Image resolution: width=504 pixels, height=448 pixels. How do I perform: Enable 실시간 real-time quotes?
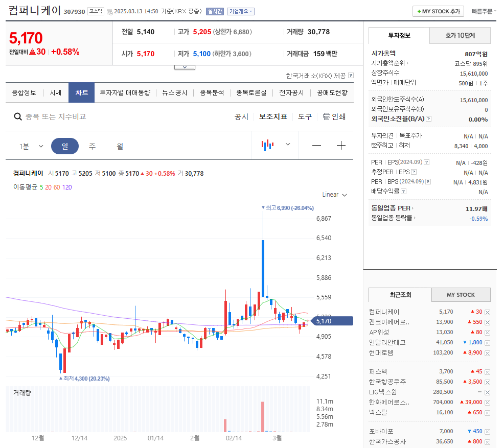click(214, 10)
